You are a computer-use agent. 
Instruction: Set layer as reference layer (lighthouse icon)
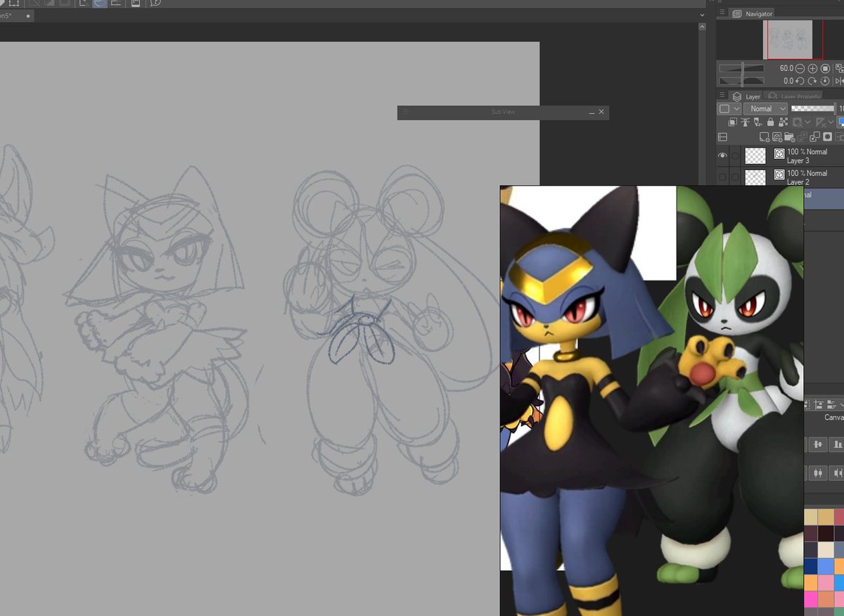pos(745,122)
